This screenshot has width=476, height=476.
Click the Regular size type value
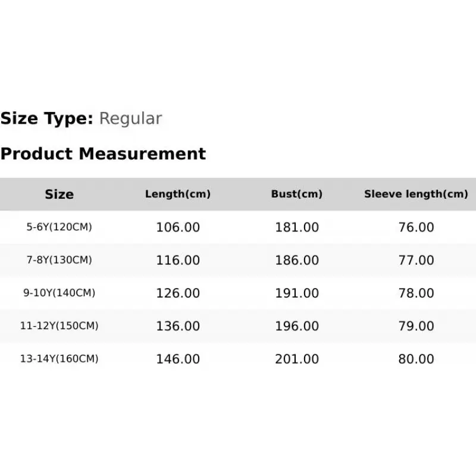point(130,118)
